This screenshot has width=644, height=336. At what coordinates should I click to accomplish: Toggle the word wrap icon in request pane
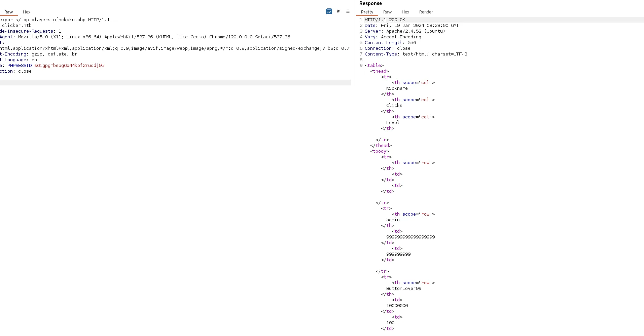tap(329, 11)
